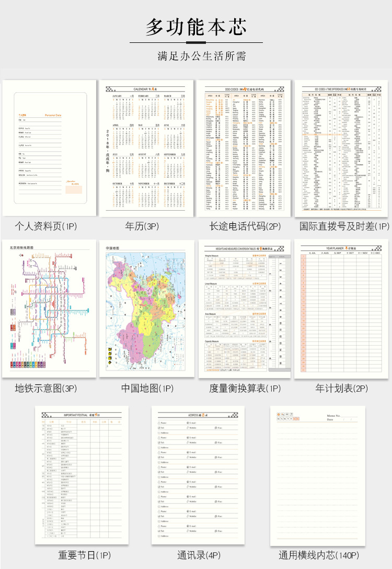
Task: Open the lined memo page thumbnail
Action: [318, 475]
